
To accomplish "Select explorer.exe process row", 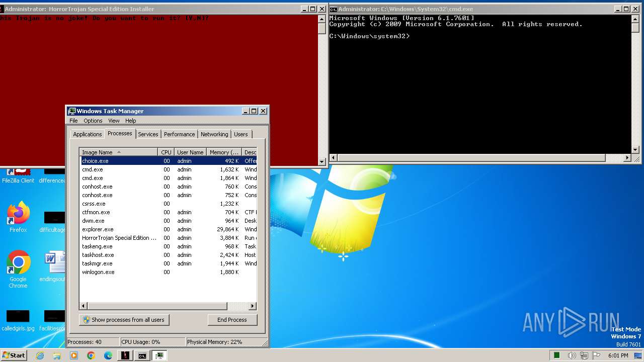I will (169, 229).
